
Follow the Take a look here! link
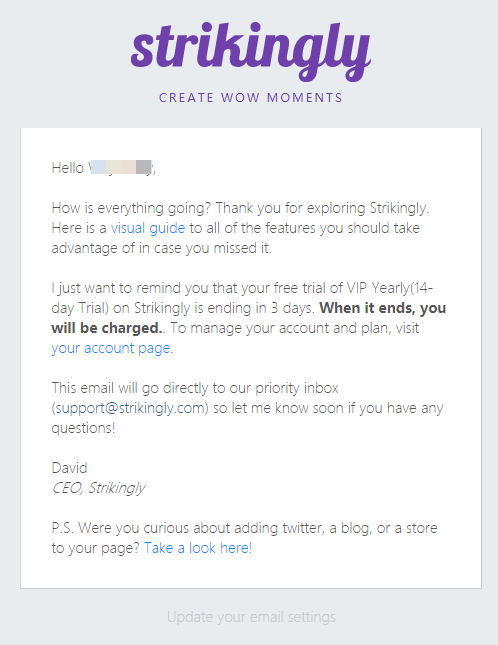tap(198, 548)
